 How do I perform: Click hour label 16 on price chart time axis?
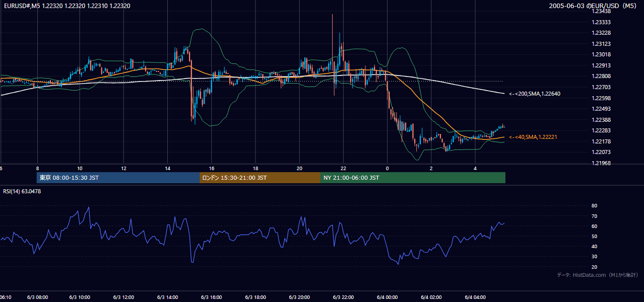pos(212,168)
